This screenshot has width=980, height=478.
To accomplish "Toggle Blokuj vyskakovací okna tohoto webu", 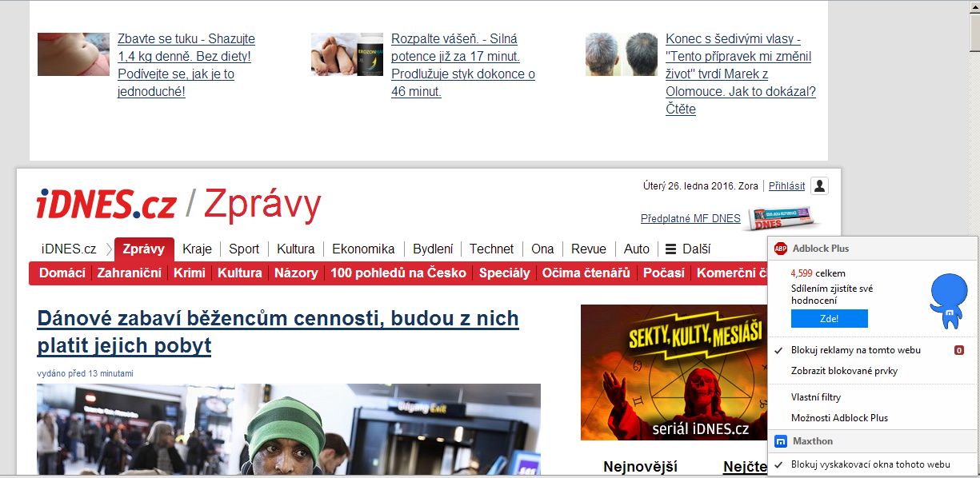I will pyautogui.click(x=870, y=464).
